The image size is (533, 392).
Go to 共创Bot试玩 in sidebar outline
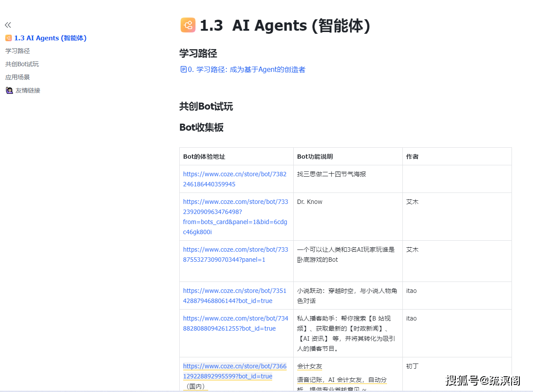[22, 64]
